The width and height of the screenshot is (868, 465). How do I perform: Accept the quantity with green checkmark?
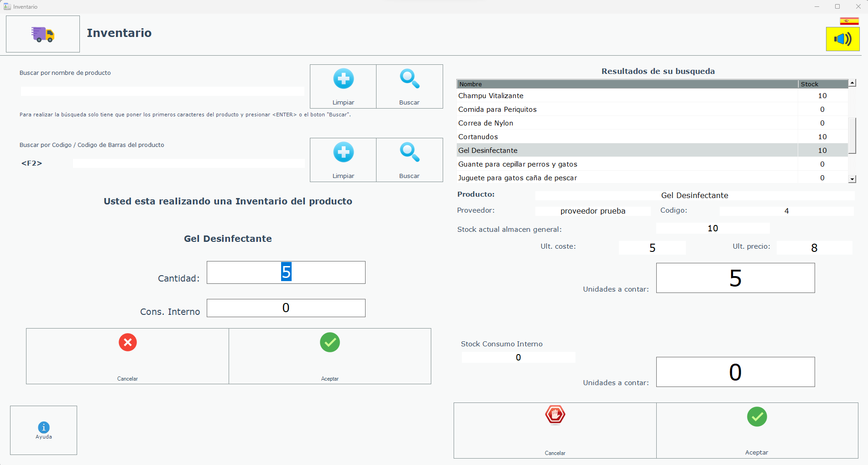coord(329,356)
